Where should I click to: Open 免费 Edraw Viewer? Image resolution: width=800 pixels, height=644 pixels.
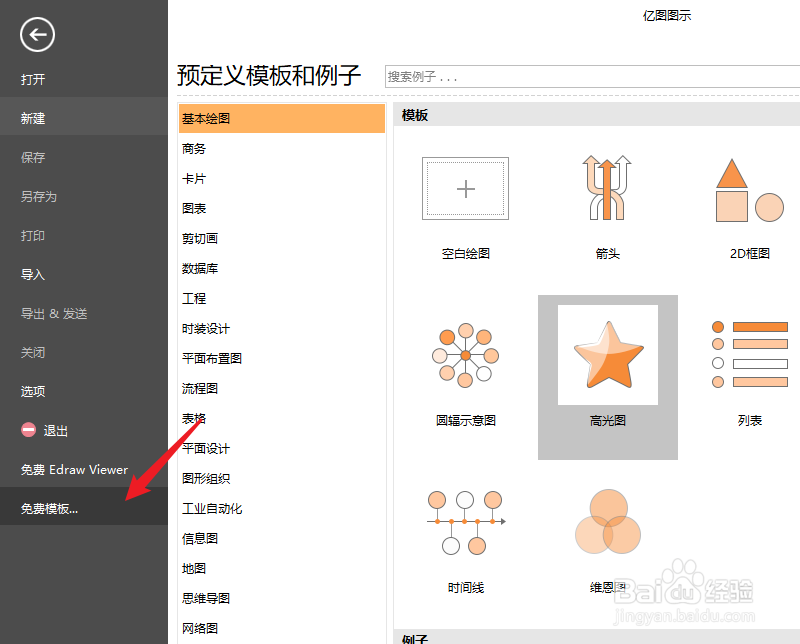click(x=73, y=469)
